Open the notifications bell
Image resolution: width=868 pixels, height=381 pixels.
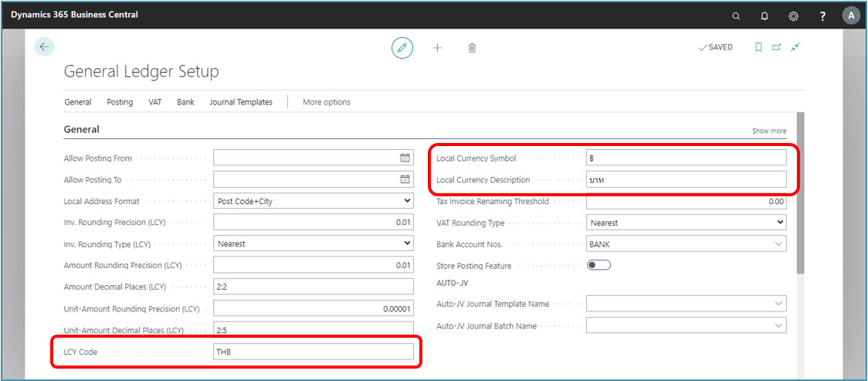(x=765, y=16)
